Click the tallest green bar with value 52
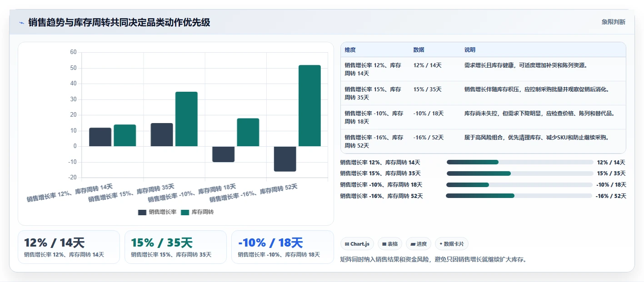 [310, 106]
